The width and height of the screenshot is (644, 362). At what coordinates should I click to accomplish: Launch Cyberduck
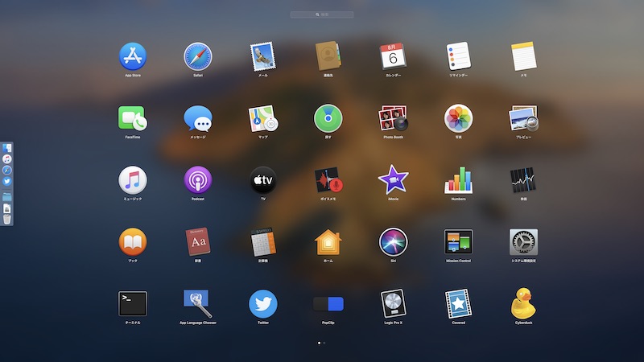(524, 303)
